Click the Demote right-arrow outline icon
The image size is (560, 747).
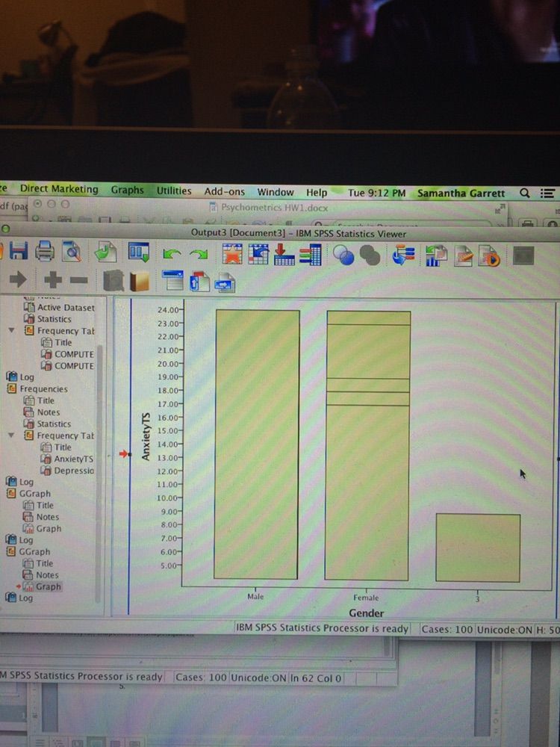pyautogui.click(x=18, y=279)
